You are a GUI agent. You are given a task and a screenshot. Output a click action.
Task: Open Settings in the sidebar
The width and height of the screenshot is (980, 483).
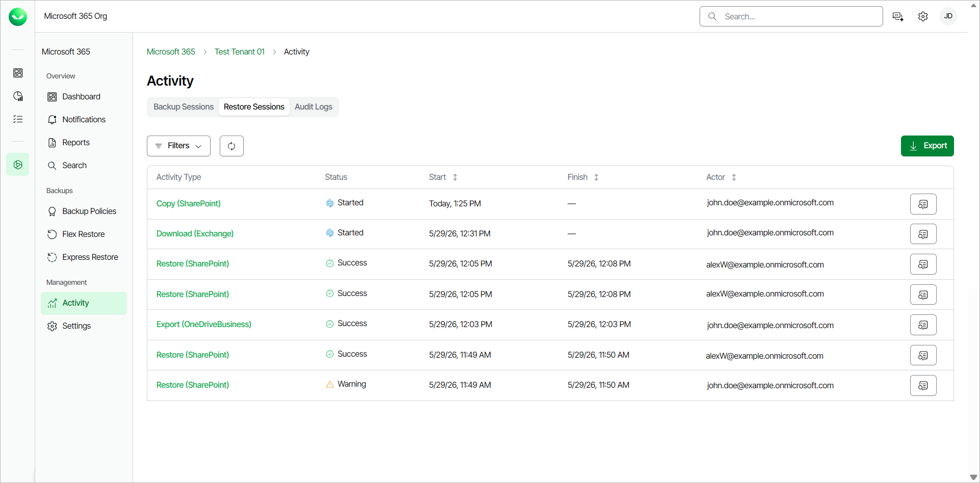tap(84, 326)
